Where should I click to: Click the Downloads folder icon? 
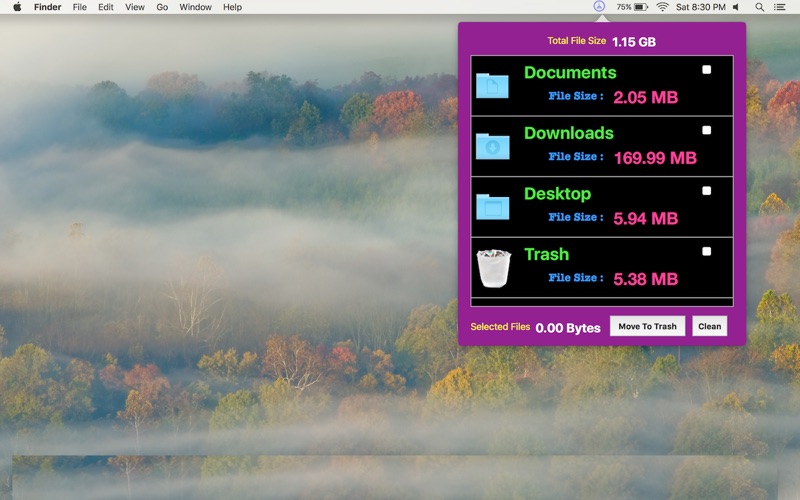492,146
